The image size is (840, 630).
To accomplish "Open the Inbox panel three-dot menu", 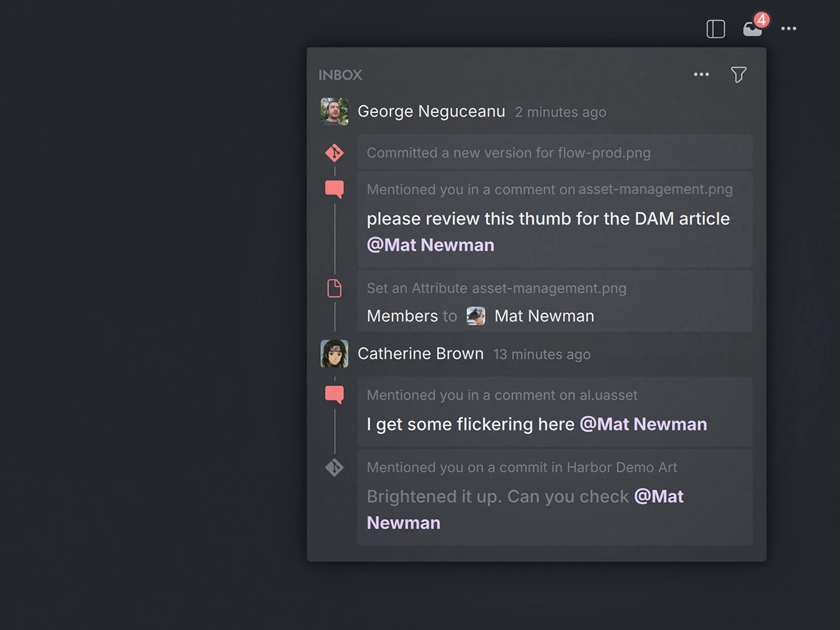I will tap(702, 74).
